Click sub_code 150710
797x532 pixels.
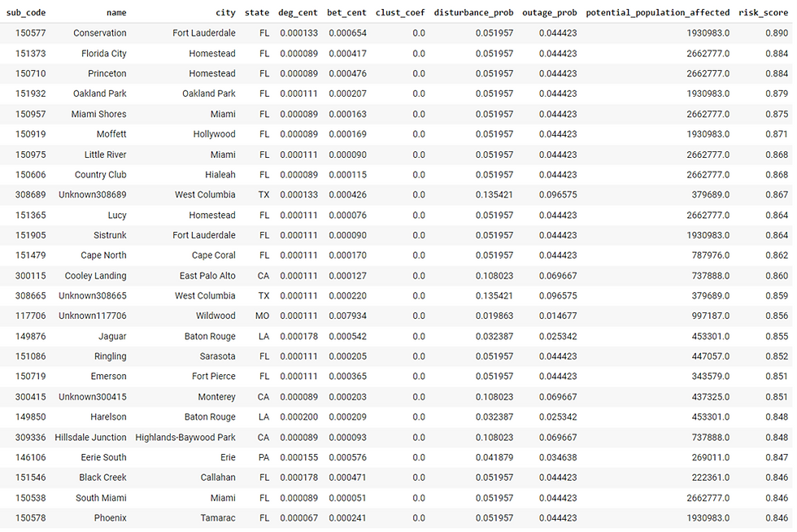(x=31, y=73)
